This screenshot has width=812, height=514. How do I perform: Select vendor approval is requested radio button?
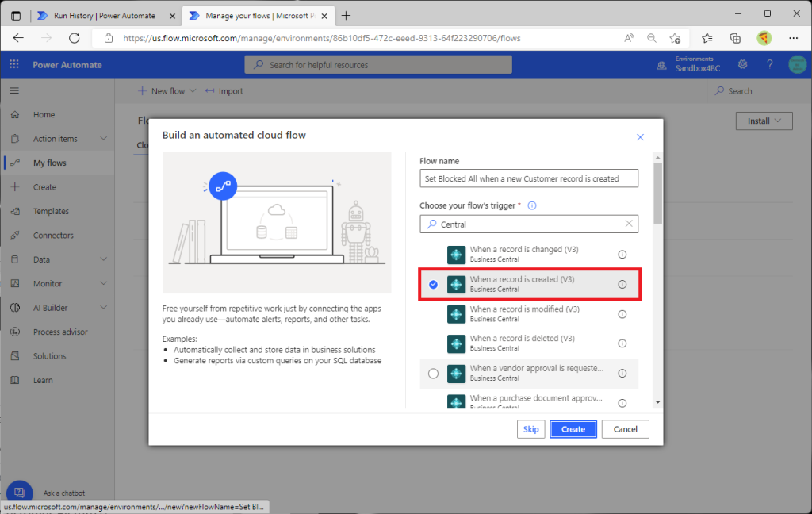point(434,374)
